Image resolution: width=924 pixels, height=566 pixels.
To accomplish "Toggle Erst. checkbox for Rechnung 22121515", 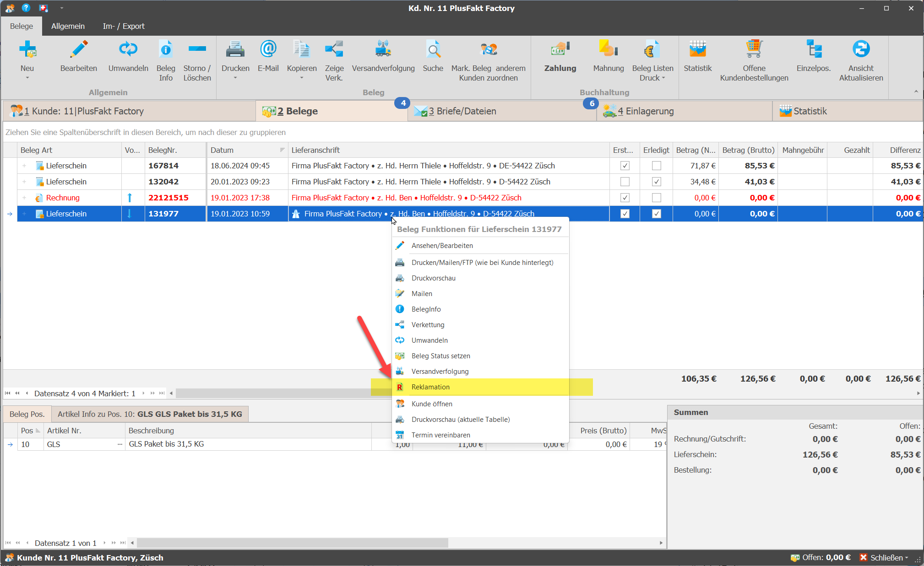I will click(x=625, y=198).
